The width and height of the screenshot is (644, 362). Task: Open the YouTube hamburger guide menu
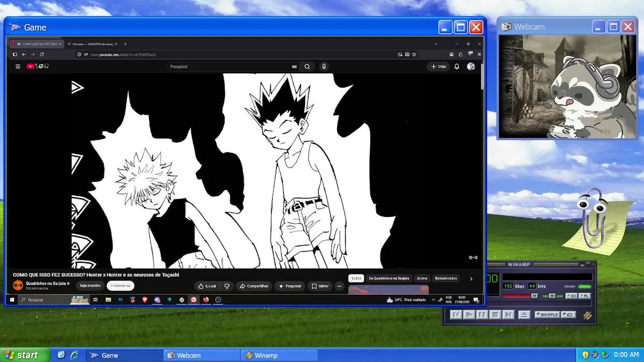tap(18, 66)
